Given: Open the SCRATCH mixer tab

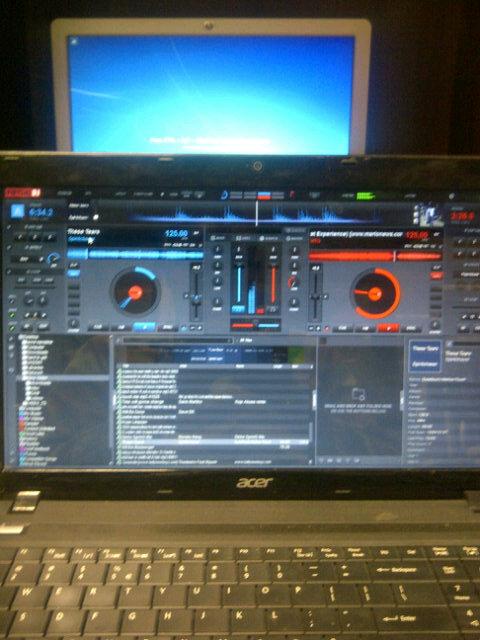Looking at the screenshot, I should (x=268, y=238).
